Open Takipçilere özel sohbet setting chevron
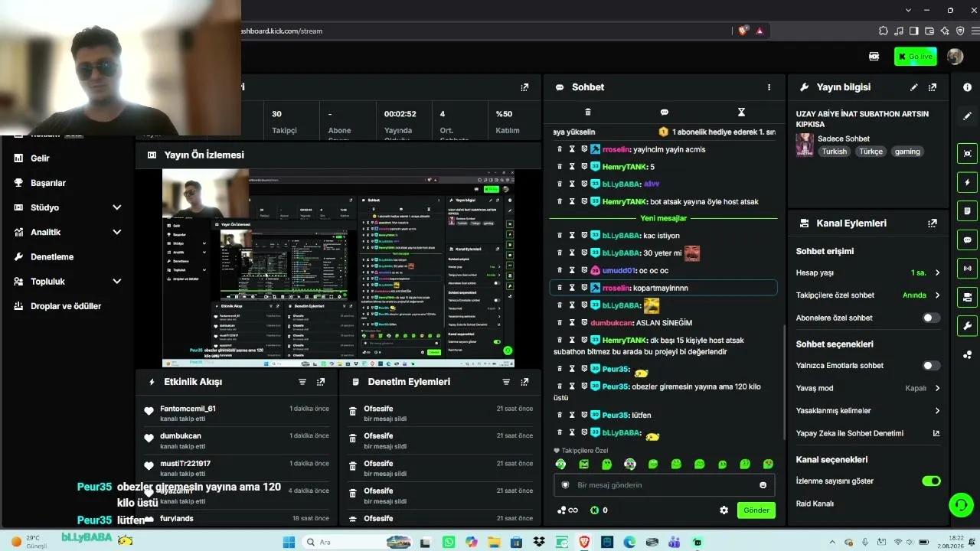980x551 pixels. coord(937,295)
